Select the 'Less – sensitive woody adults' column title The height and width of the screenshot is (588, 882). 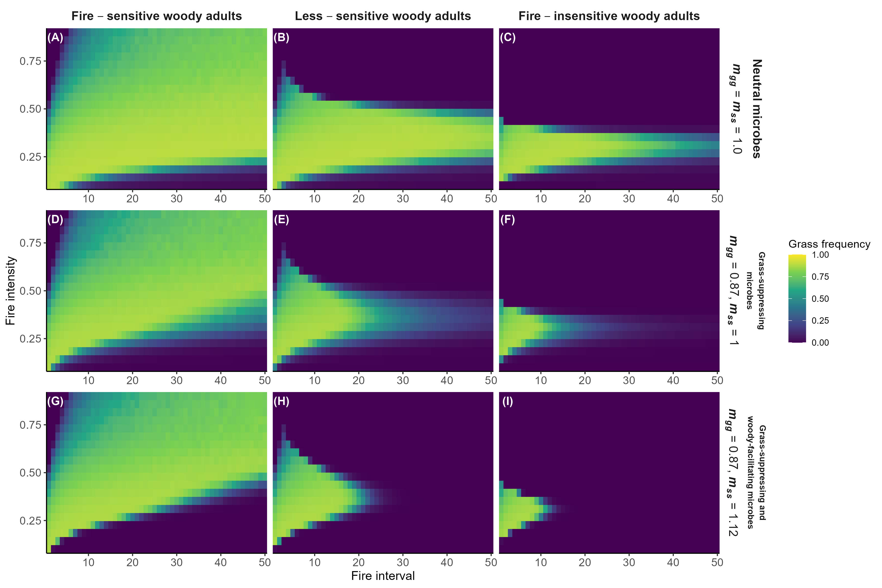tap(382, 16)
